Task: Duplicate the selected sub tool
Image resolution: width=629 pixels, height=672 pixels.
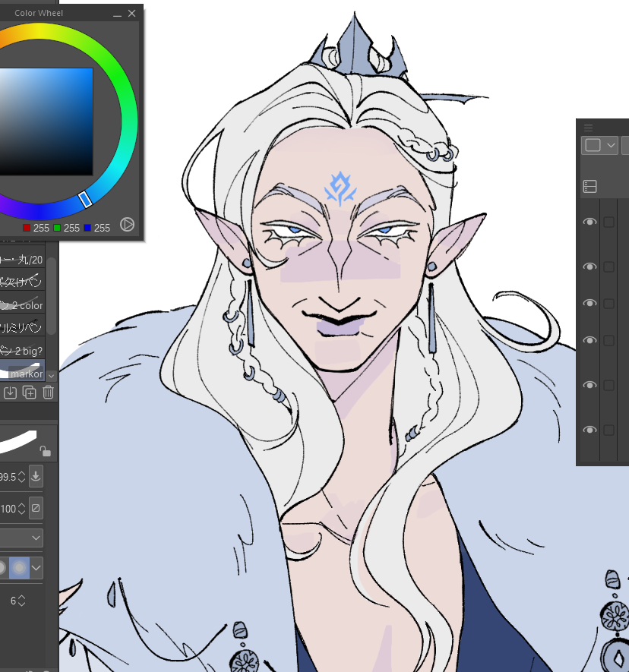Action: click(x=29, y=392)
